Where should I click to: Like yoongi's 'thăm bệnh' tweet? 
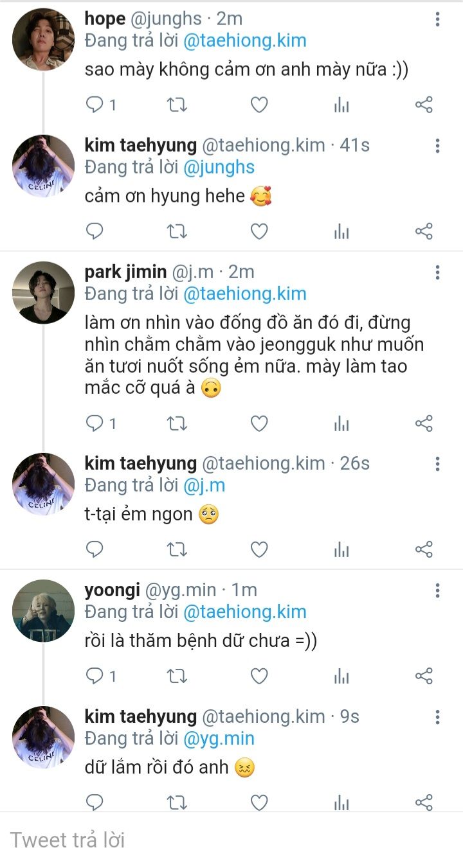[x=259, y=676]
